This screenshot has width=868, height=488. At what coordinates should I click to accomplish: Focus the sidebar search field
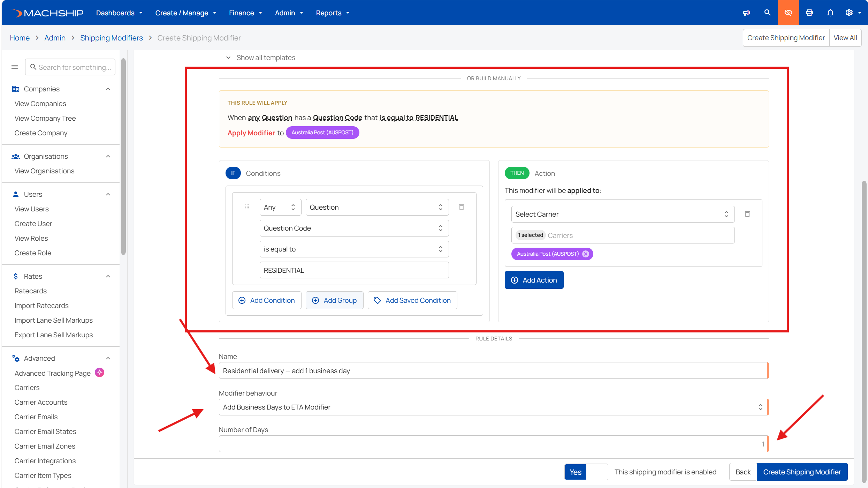70,67
